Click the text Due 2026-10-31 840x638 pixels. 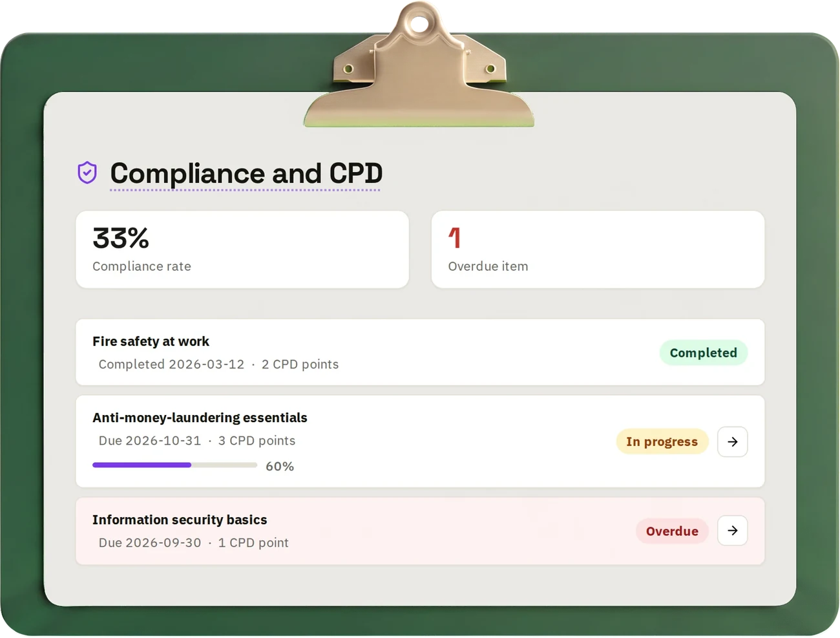150,441
